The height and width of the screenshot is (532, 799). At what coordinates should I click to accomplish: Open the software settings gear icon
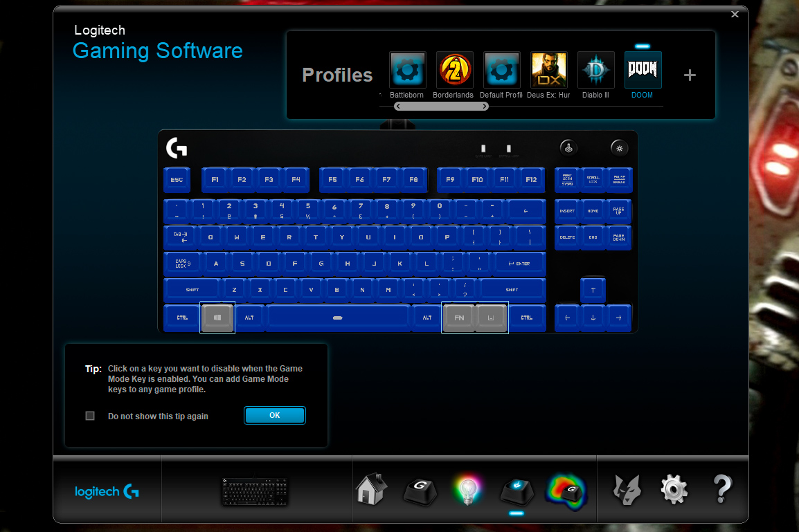pyautogui.click(x=674, y=490)
